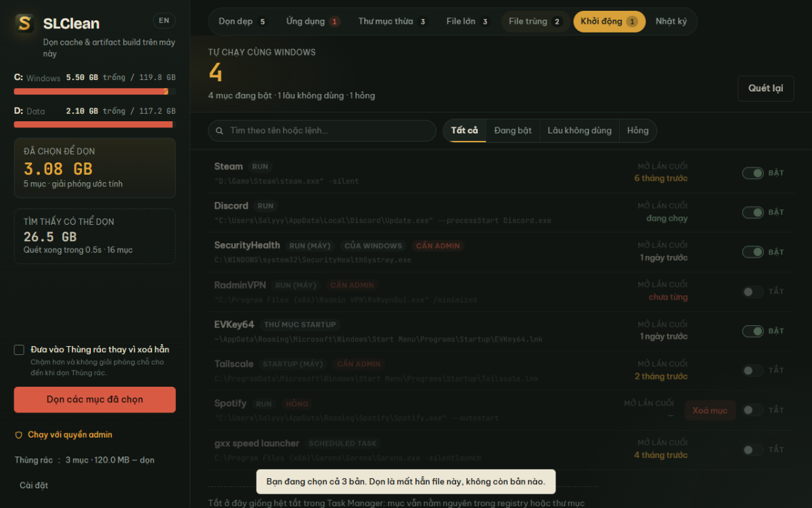This screenshot has height=508, width=812.
Task: Click 'đang chạy' status for Discord
Action: pos(667,218)
